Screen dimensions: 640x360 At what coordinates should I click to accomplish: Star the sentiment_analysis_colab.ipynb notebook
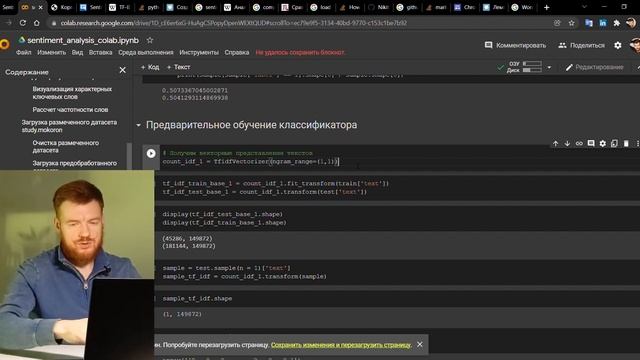(150, 40)
